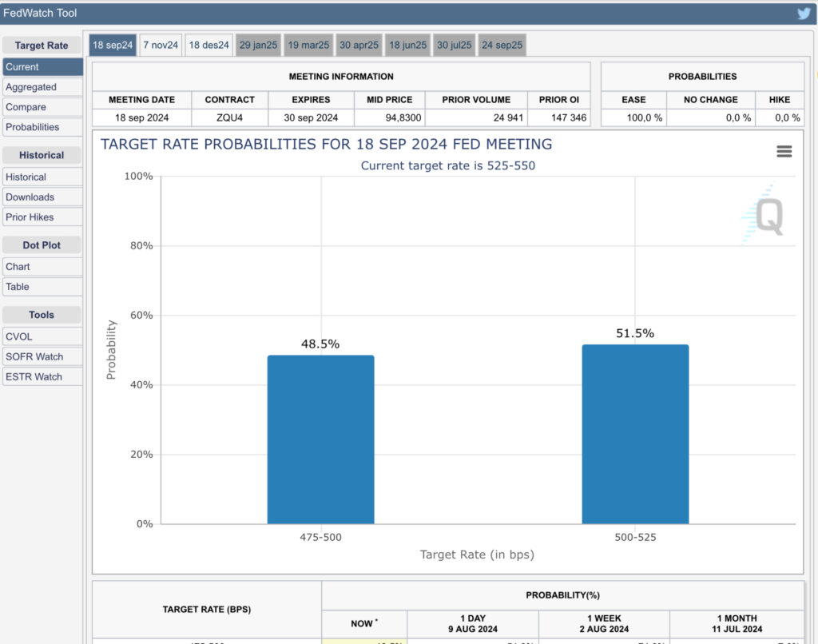Click the 500-525 probability bar
Image resolution: width=818 pixels, height=644 pixels.
(635, 434)
